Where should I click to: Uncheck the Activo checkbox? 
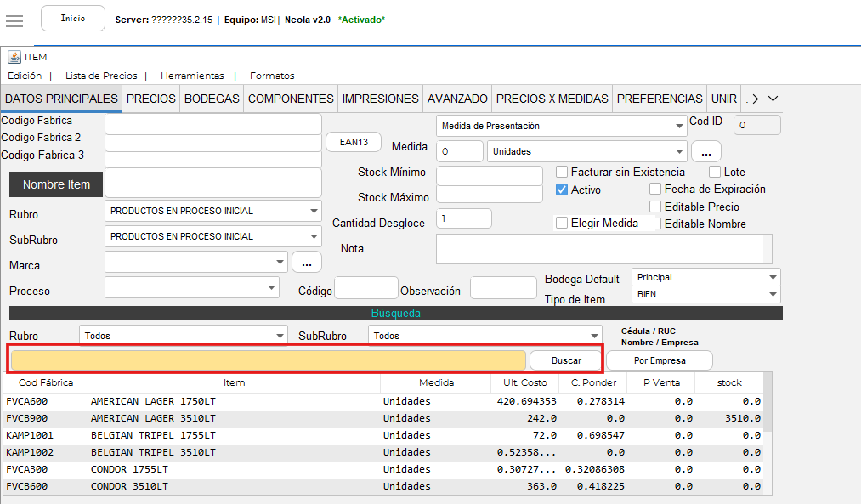[562, 190]
